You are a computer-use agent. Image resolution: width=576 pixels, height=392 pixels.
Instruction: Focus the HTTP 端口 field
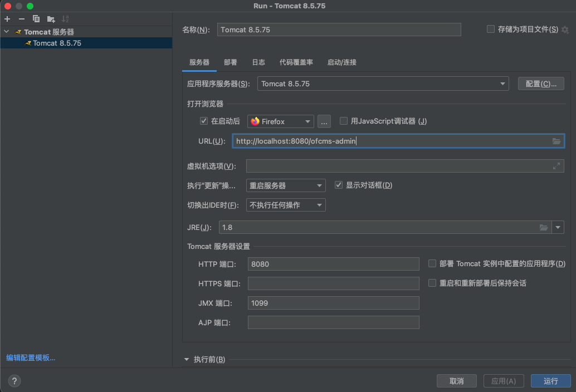click(334, 264)
